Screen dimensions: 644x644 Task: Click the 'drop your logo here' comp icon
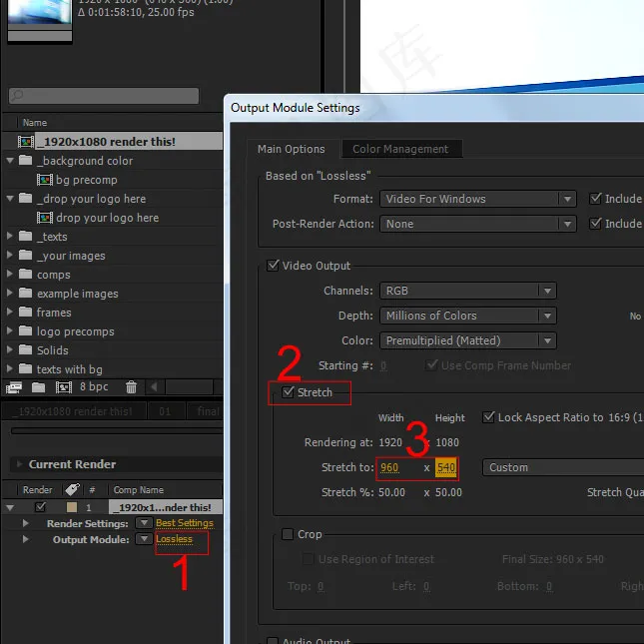pyautogui.click(x=45, y=218)
